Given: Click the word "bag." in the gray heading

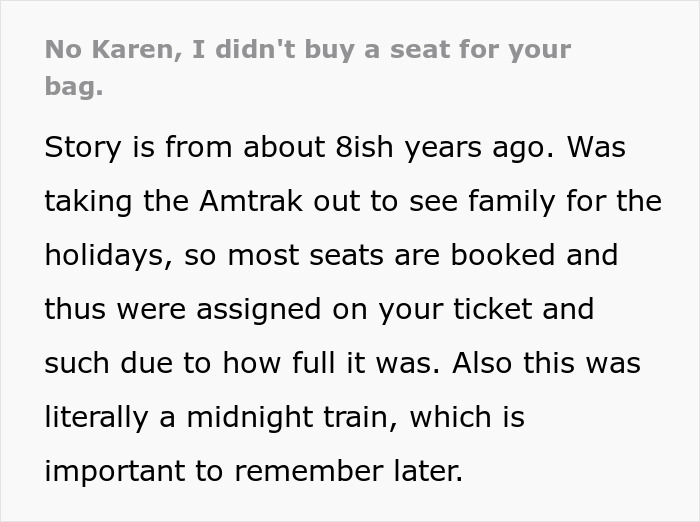Looking at the screenshot, I should 73,86.
